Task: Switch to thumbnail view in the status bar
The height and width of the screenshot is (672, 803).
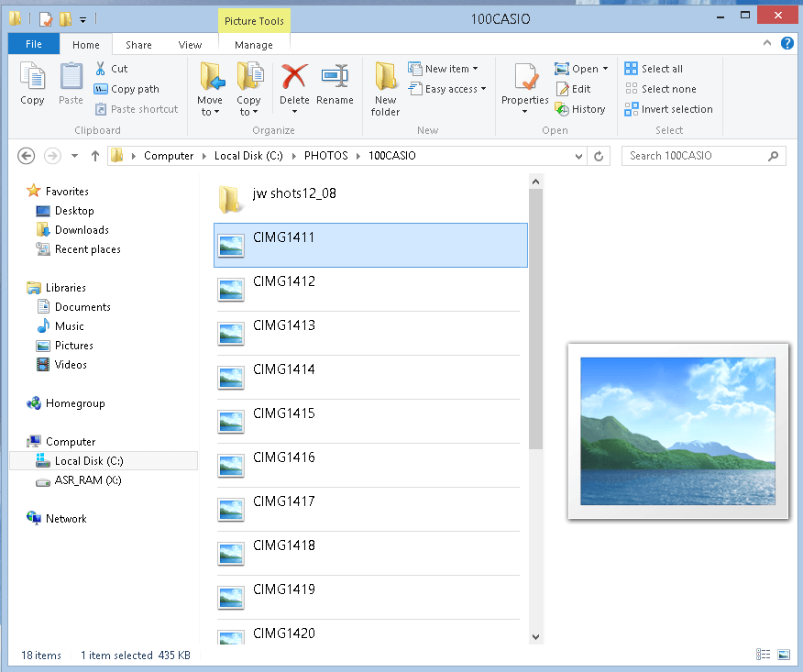Action: [784, 655]
